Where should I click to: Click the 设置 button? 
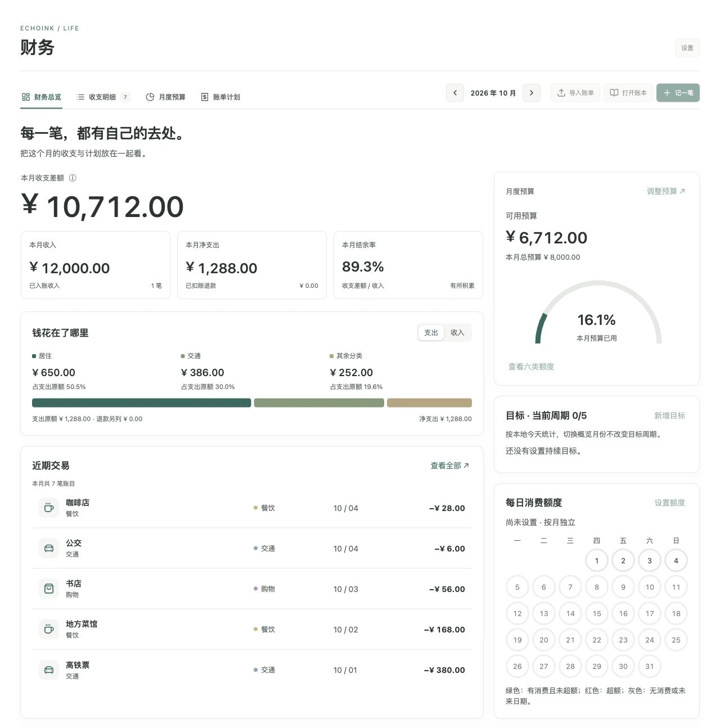[x=687, y=48]
